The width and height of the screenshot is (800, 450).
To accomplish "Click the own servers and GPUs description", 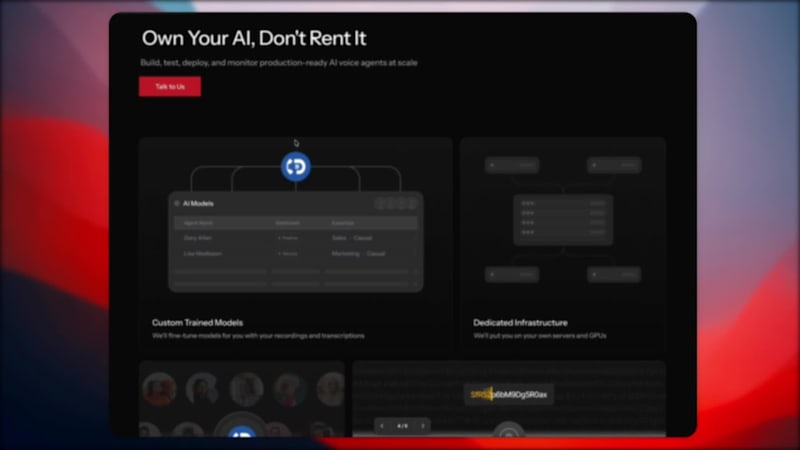I will 540,336.
